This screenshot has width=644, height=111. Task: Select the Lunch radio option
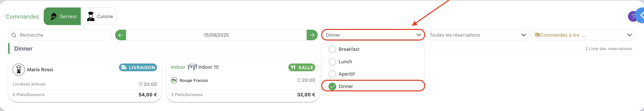[332, 62]
